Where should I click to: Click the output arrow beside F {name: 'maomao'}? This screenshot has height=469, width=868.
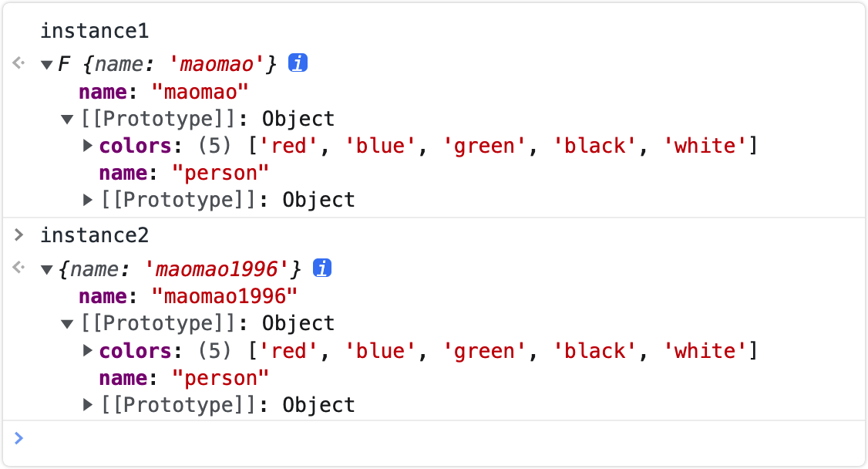pos(19,62)
